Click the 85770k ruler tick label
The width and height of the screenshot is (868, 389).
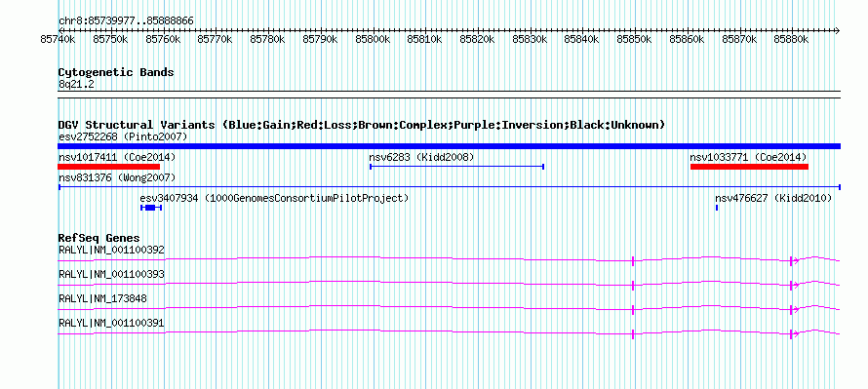pyautogui.click(x=216, y=39)
